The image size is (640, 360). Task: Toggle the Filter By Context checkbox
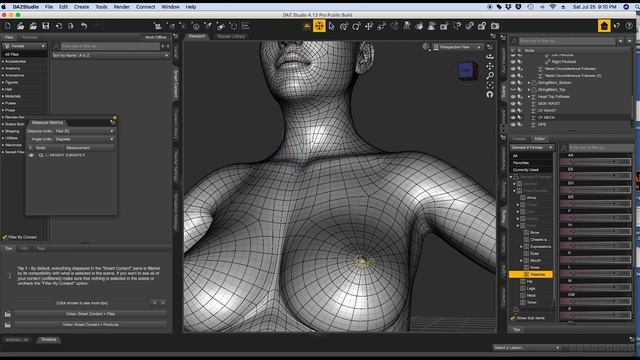coord(5,237)
